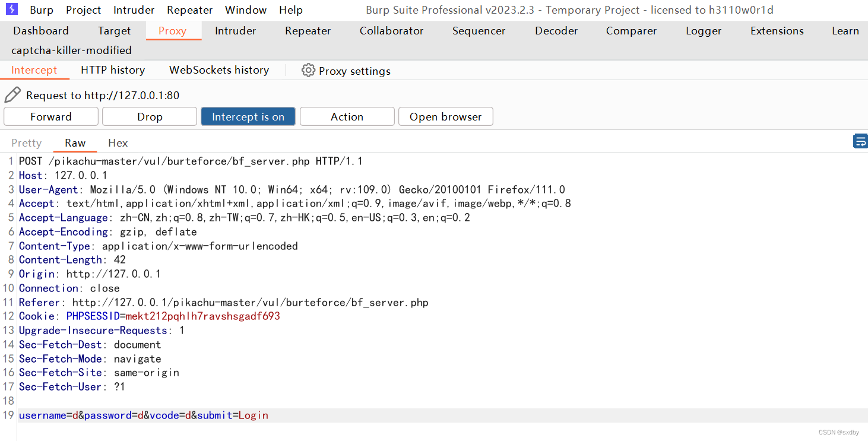The height and width of the screenshot is (441, 868).
Task: Open the captcha-killer-modified extension tab
Action: click(x=72, y=50)
